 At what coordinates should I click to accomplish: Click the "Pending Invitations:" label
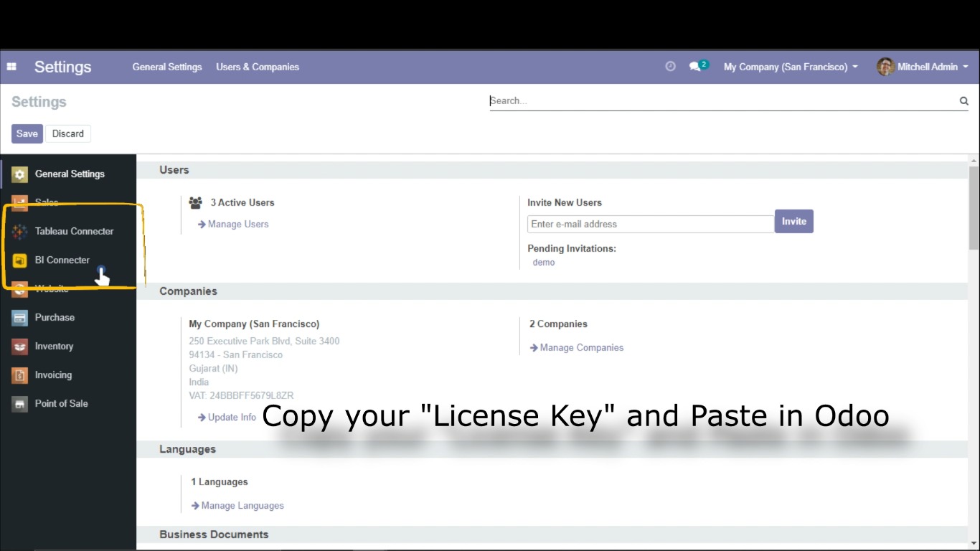(x=572, y=248)
